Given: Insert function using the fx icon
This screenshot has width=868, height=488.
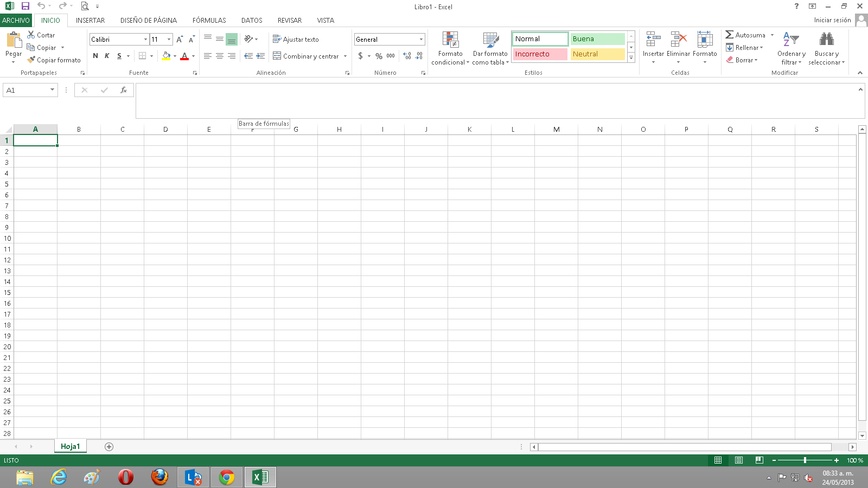Looking at the screenshot, I should (123, 90).
